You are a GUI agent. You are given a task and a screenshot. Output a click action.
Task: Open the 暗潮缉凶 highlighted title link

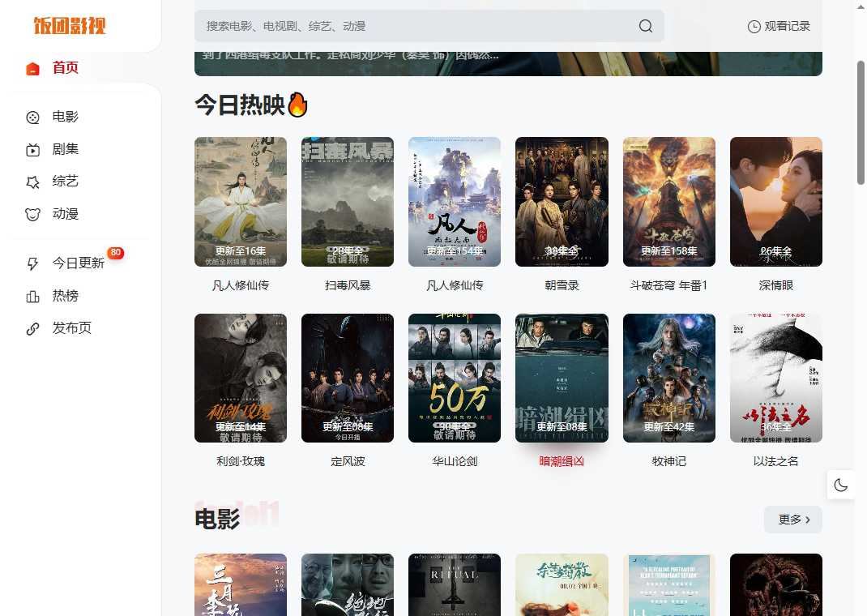tap(562, 461)
